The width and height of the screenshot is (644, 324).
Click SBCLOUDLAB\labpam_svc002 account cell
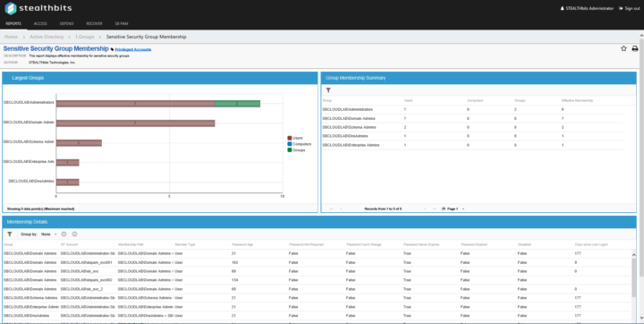click(x=86, y=280)
